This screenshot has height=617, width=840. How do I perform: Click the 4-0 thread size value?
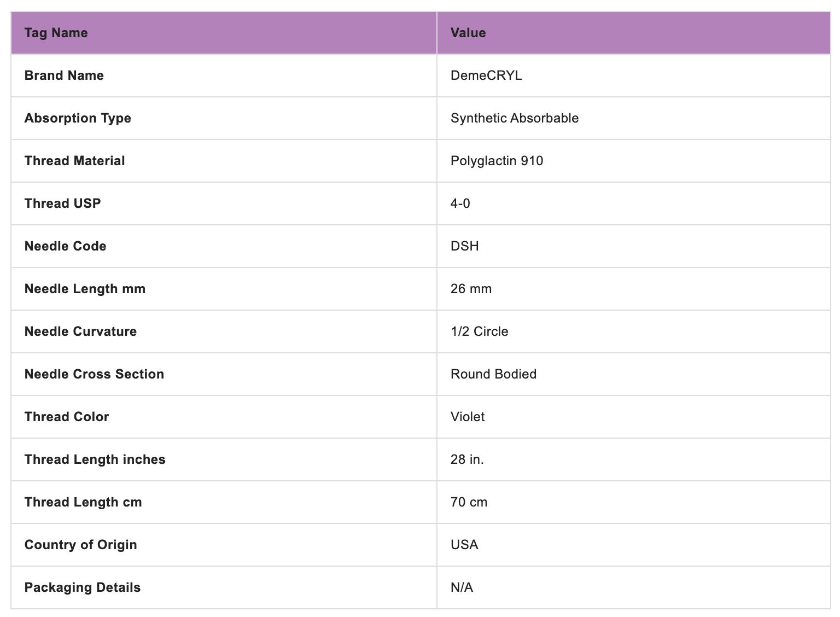[x=460, y=203]
